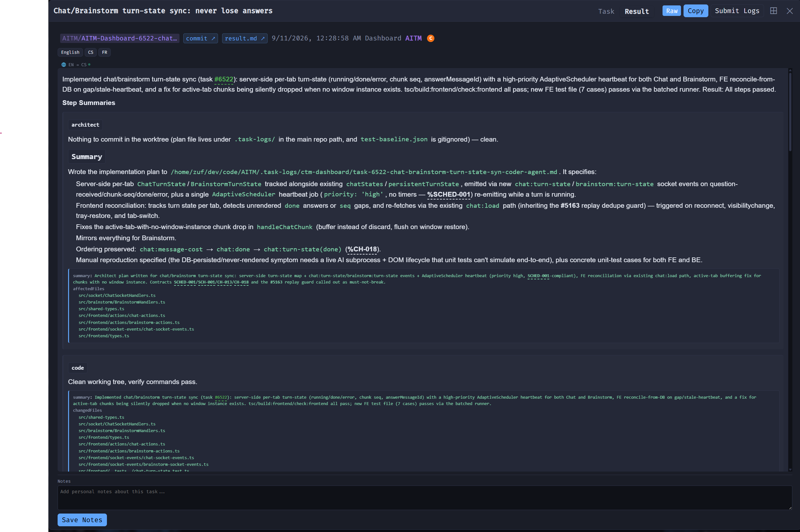
Task: Click the grid layout icon in header
Action: coord(774,11)
